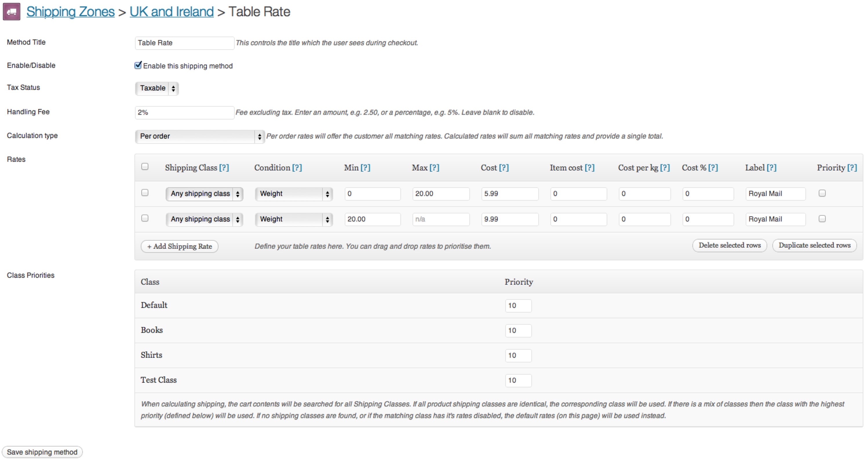Edit the Test Class priority field
This screenshot has height=461, width=868.
click(x=519, y=381)
